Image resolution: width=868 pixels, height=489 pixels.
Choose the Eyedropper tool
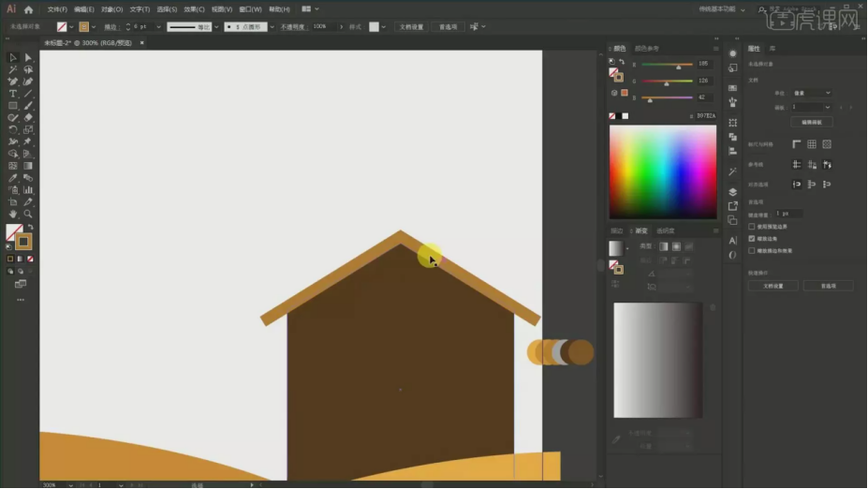(x=13, y=178)
